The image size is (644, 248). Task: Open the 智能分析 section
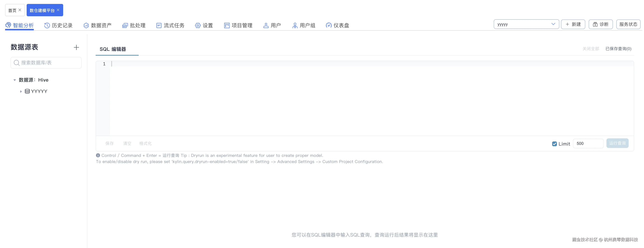pos(19,25)
